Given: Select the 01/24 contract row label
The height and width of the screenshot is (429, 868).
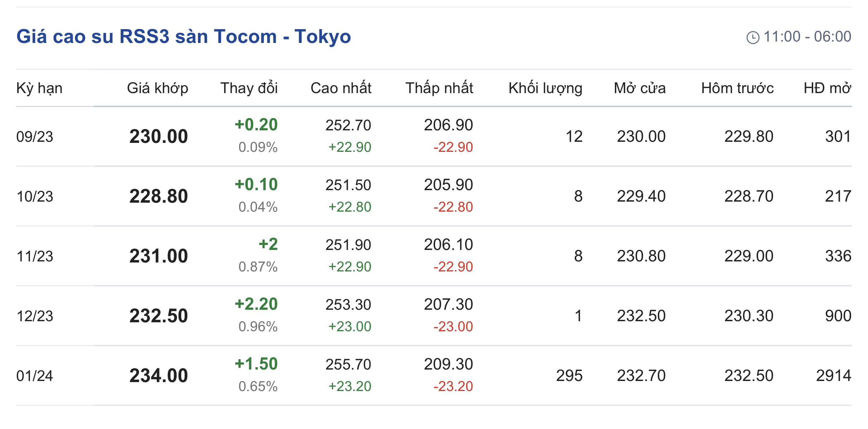Looking at the screenshot, I should [x=35, y=376].
